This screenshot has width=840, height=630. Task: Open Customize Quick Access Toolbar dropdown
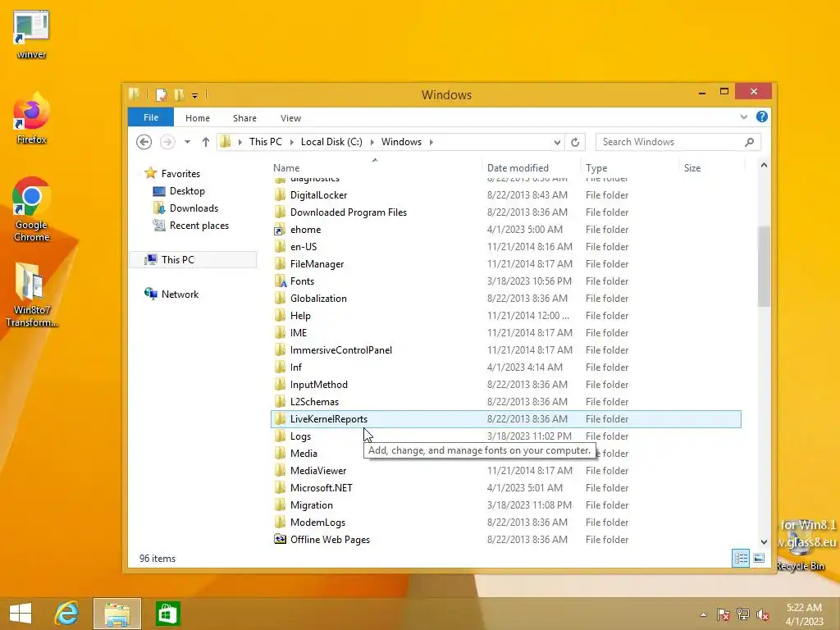tap(195, 95)
